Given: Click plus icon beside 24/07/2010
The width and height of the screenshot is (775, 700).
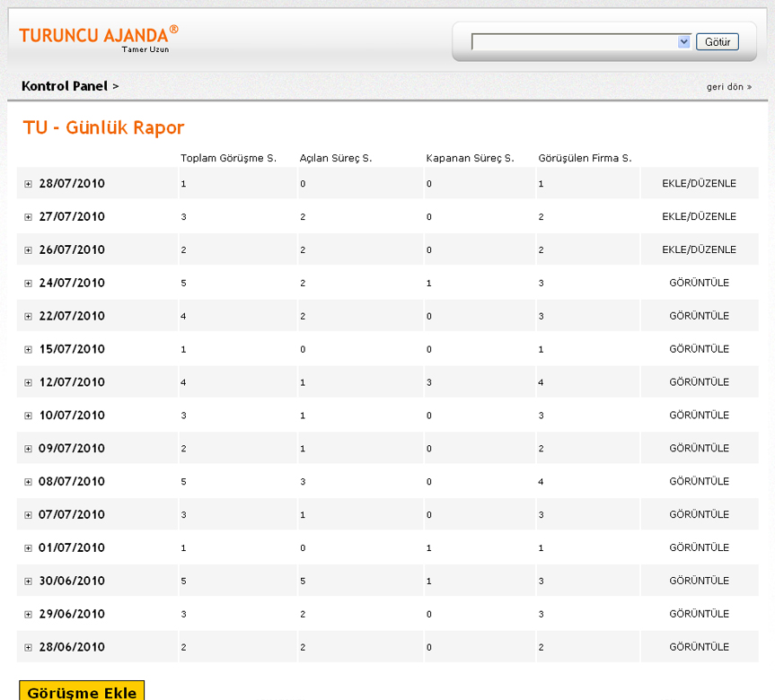Looking at the screenshot, I should click(x=29, y=284).
